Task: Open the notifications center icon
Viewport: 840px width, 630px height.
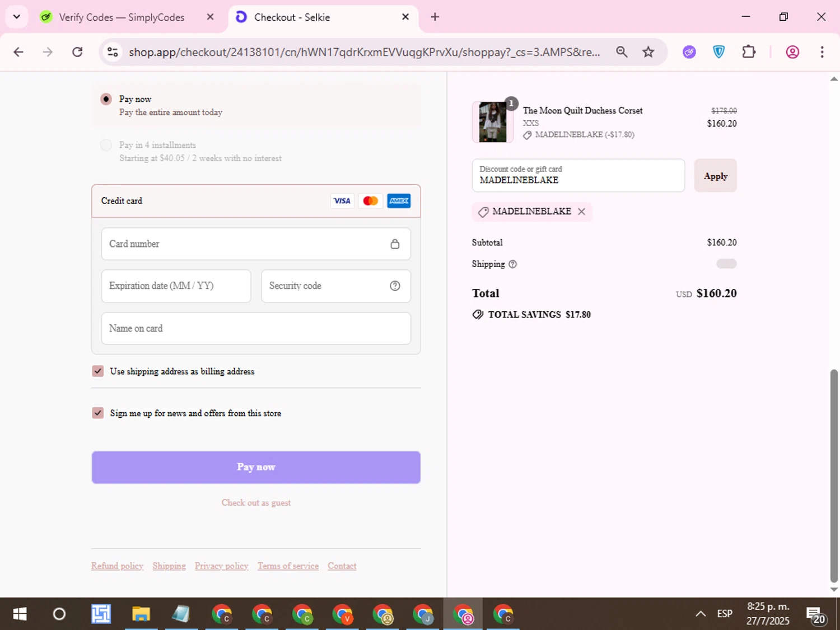Action: pos(815,614)
